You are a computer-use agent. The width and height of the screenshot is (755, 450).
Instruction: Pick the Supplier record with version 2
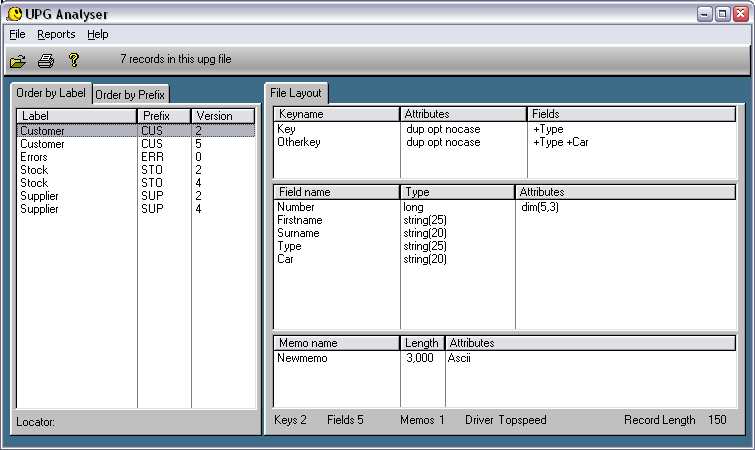40,196
